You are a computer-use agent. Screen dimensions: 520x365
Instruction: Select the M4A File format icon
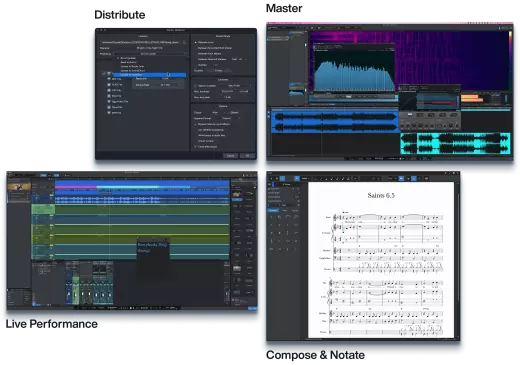tap(109, 96)
